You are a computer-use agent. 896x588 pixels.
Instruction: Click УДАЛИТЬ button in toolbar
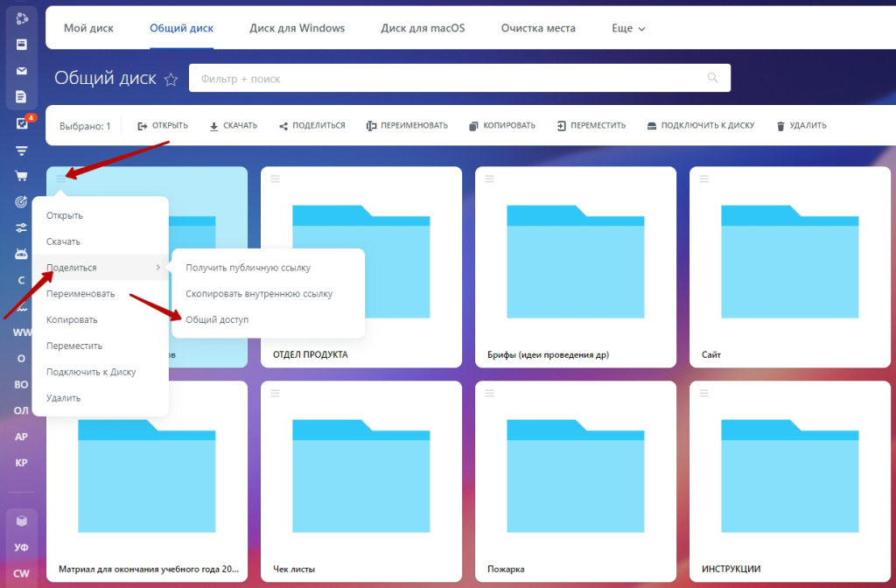pos(801,126)
